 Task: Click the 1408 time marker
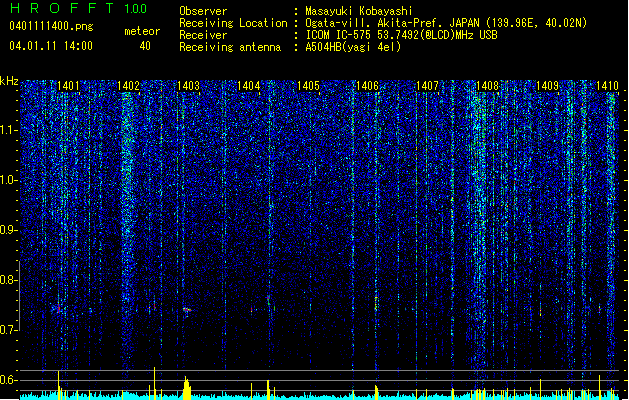point(487,86)
